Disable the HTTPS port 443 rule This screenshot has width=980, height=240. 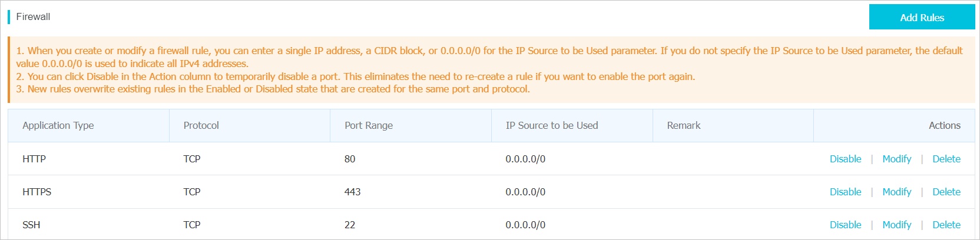(845, 192)
